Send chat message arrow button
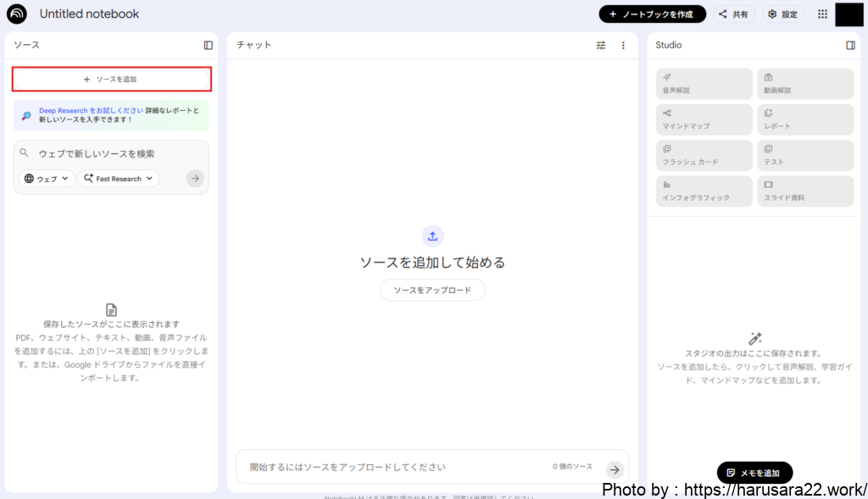 [x=615, y=469]
